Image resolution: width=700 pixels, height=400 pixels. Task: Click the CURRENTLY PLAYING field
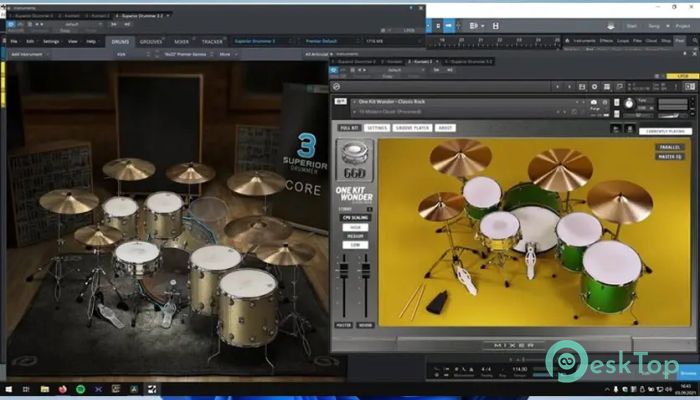[666, 132]
